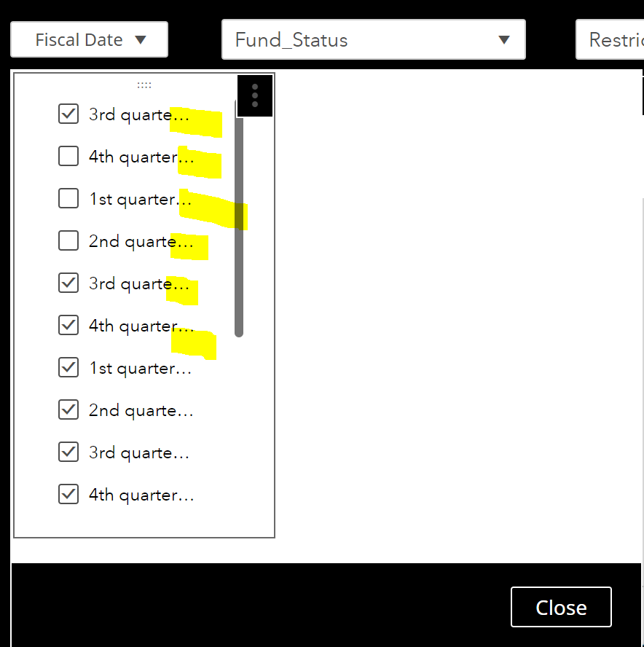Click the vertical scrollbar in the quarter list
This screenshot has height=647, width=644.
238,226
